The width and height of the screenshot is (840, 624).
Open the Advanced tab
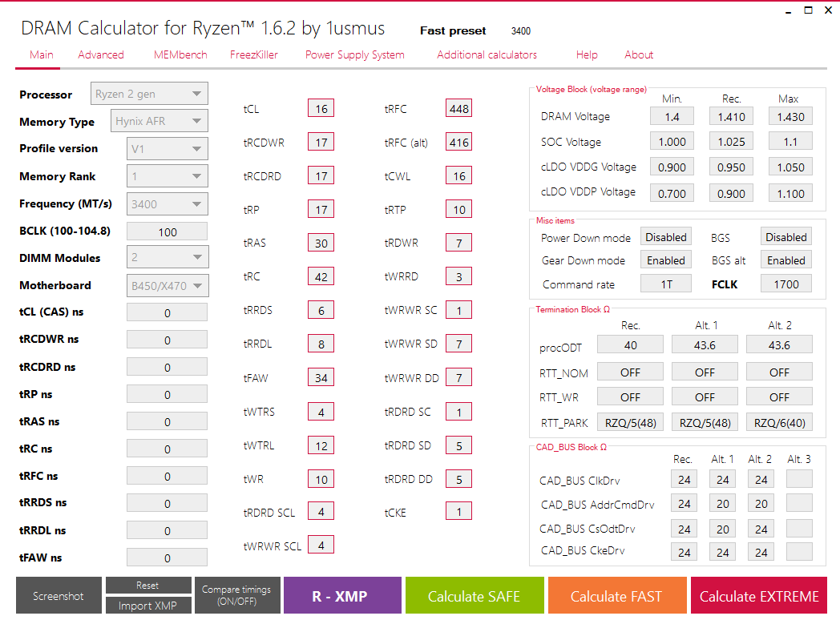click(101, 54)
